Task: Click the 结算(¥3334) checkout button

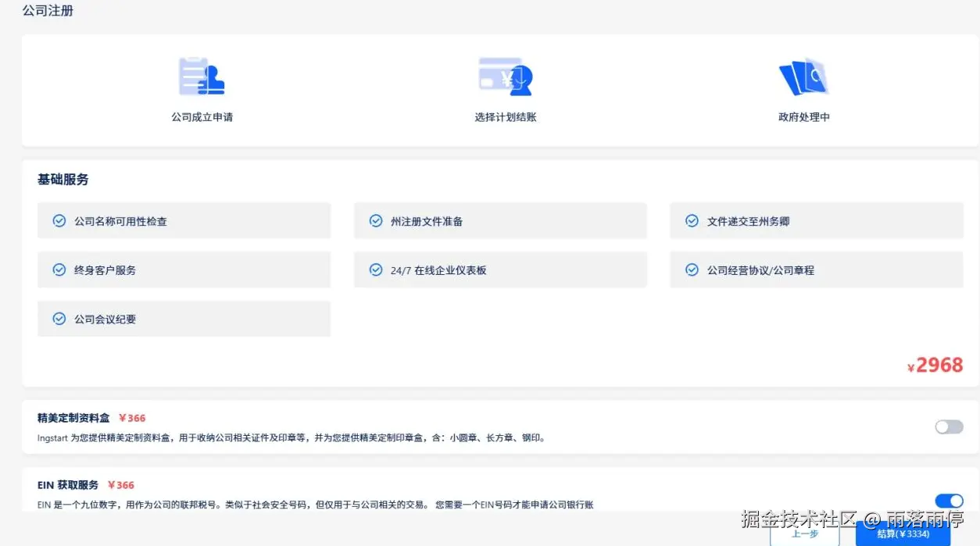Action: pyautogui.click(x=903, y=534)
